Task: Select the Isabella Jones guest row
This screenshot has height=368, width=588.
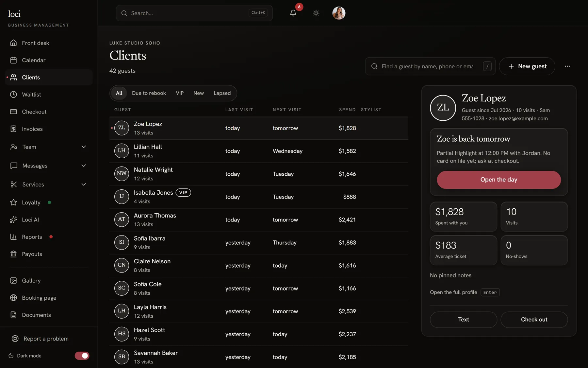Action: [x=259, y=197]
